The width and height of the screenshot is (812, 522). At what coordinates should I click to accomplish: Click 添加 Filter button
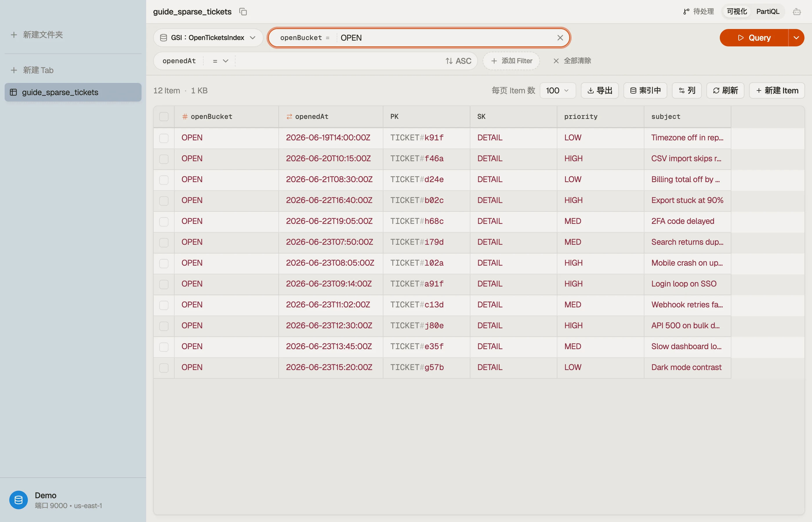[511, 61]
